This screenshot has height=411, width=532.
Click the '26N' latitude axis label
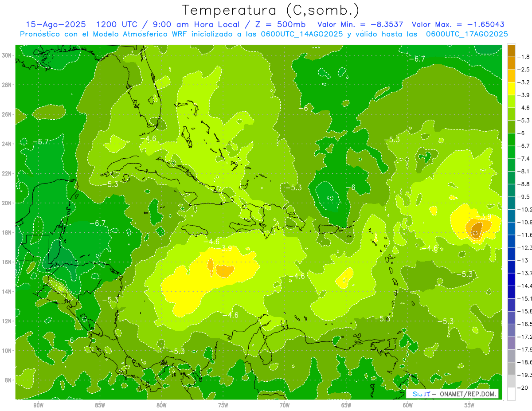tap(7, 114)
